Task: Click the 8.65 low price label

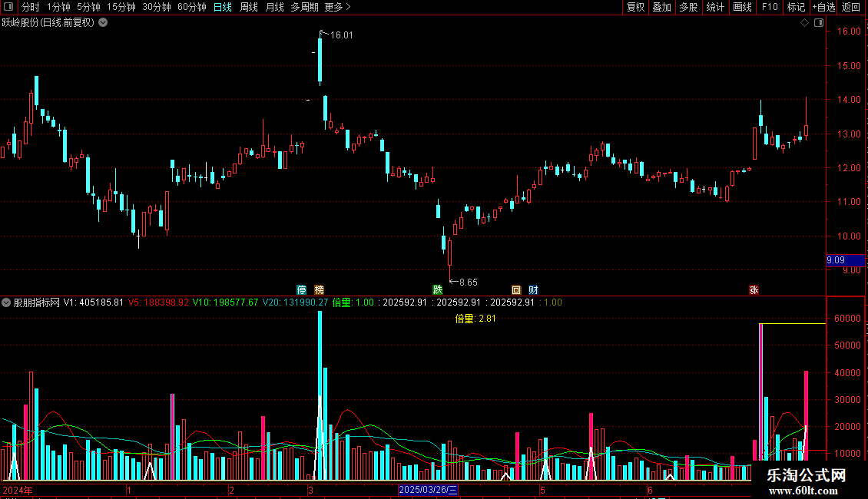Action: tap(468, 283)
